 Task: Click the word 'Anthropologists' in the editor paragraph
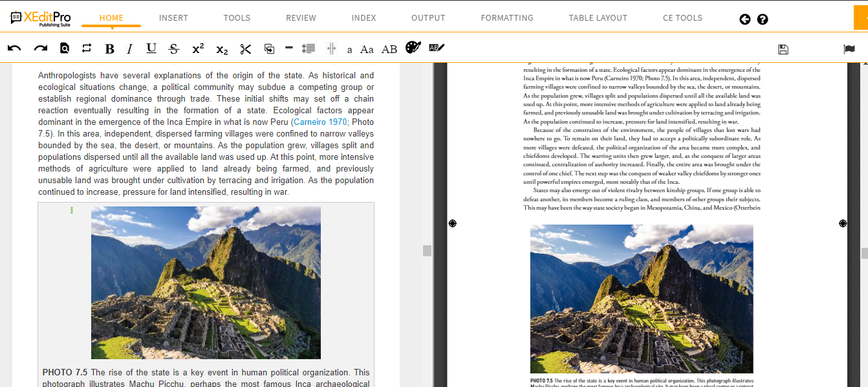pos(69,75)
